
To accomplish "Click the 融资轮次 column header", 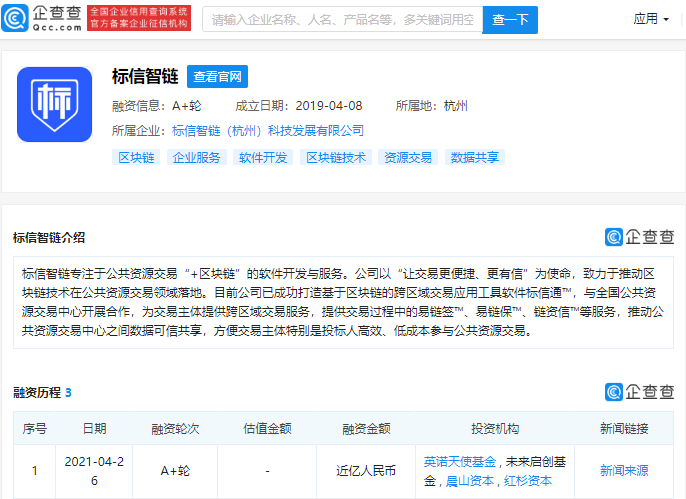I will click(175, 429).
